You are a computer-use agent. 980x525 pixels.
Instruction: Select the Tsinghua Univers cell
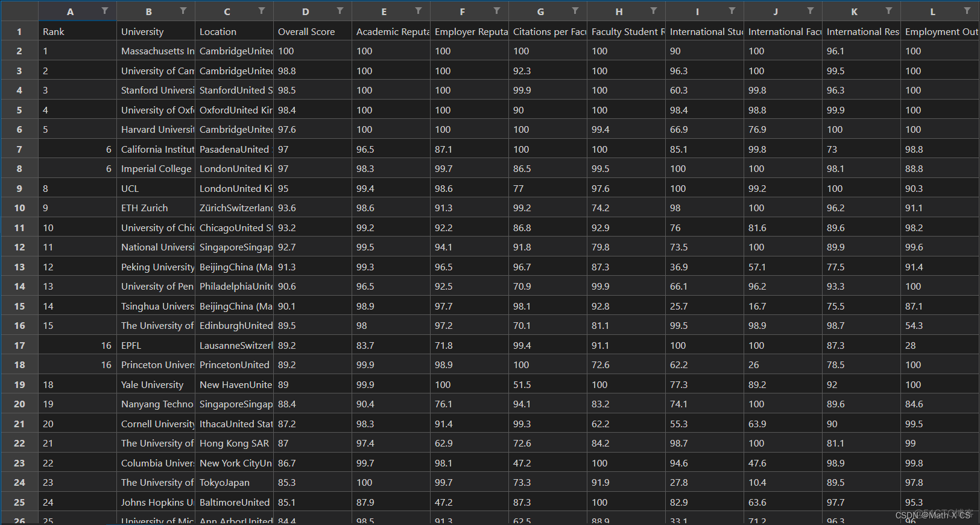click(156, 306)
